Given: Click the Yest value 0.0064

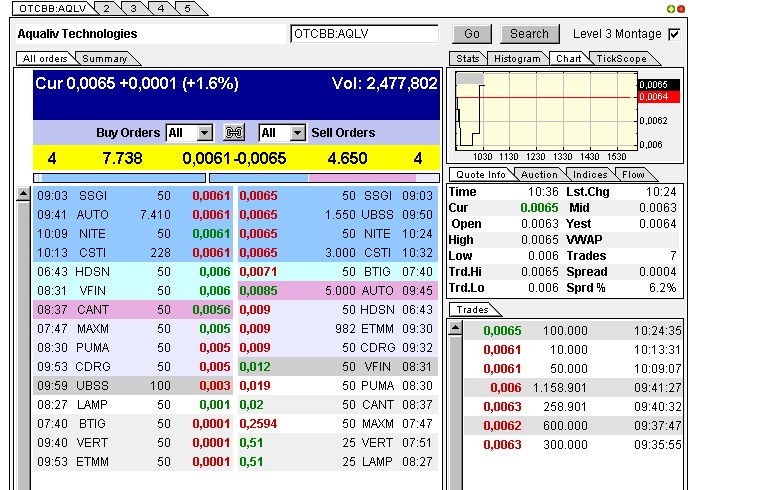Looking at the screenshot, I should [x=657, y=224].
